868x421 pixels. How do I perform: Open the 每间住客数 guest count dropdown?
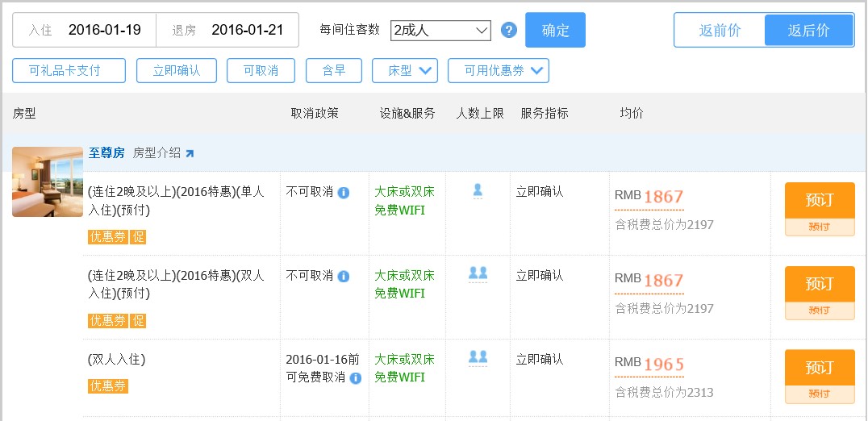(x=440, y=31)
